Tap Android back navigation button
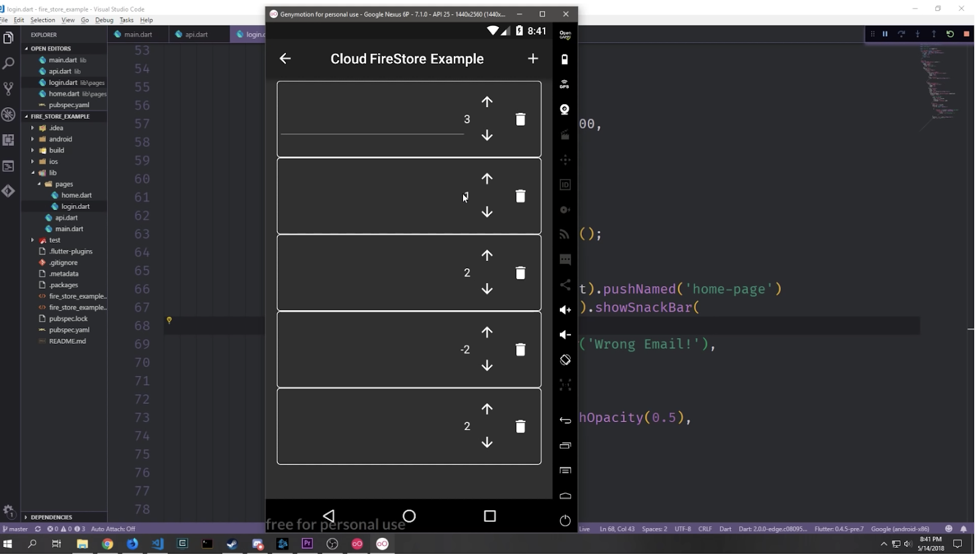 click(x=329, y=516)
